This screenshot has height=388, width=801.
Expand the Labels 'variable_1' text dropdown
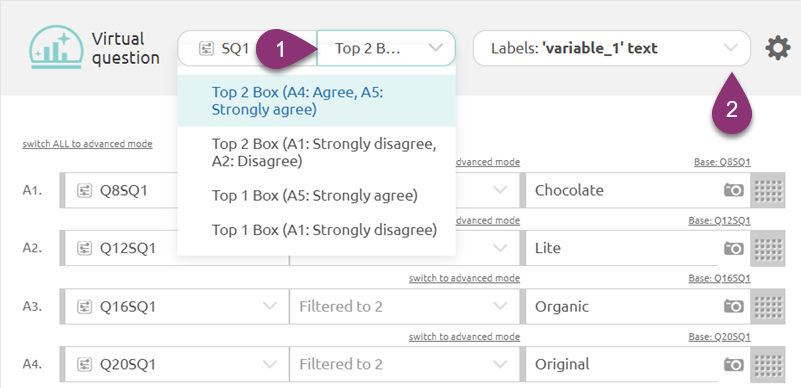point(611,48)
